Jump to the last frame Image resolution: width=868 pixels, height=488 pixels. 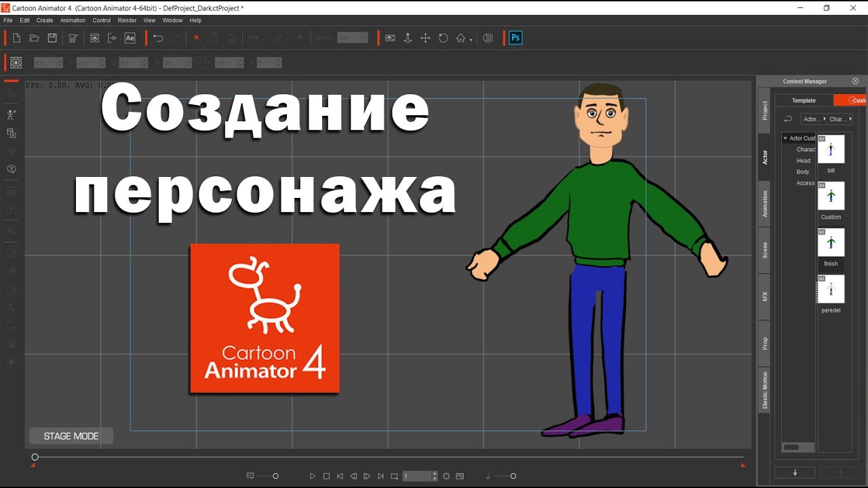[x=380, y=476]
